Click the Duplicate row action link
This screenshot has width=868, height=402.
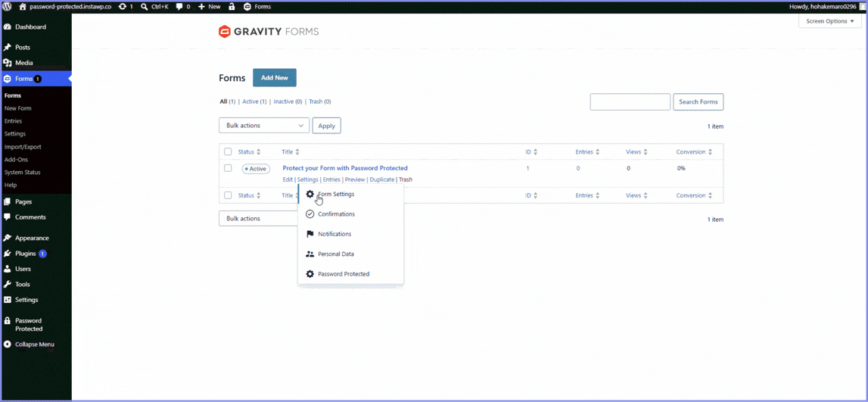[x=382, y=179]
